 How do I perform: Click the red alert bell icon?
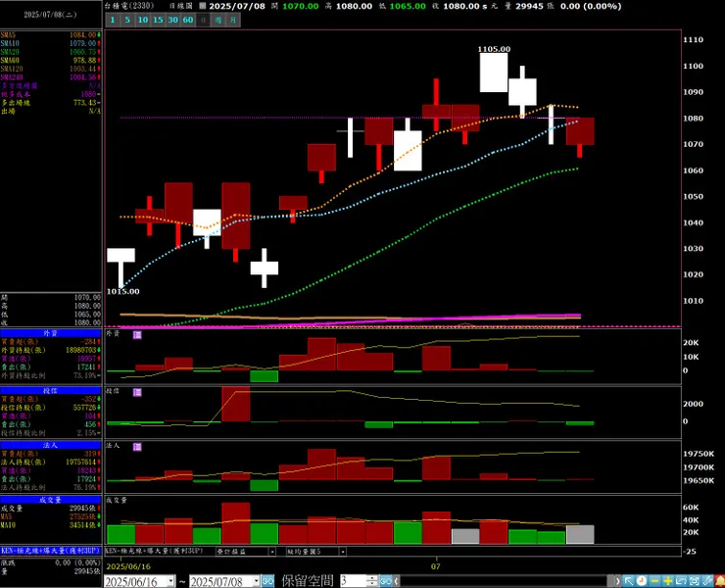click(719, 581)
